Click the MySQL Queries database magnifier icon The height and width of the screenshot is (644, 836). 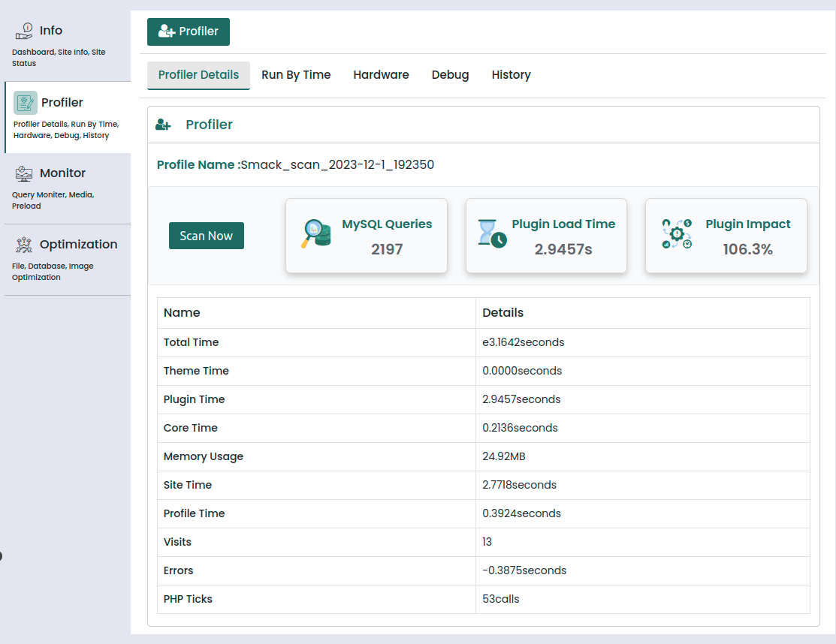point(315,233)
